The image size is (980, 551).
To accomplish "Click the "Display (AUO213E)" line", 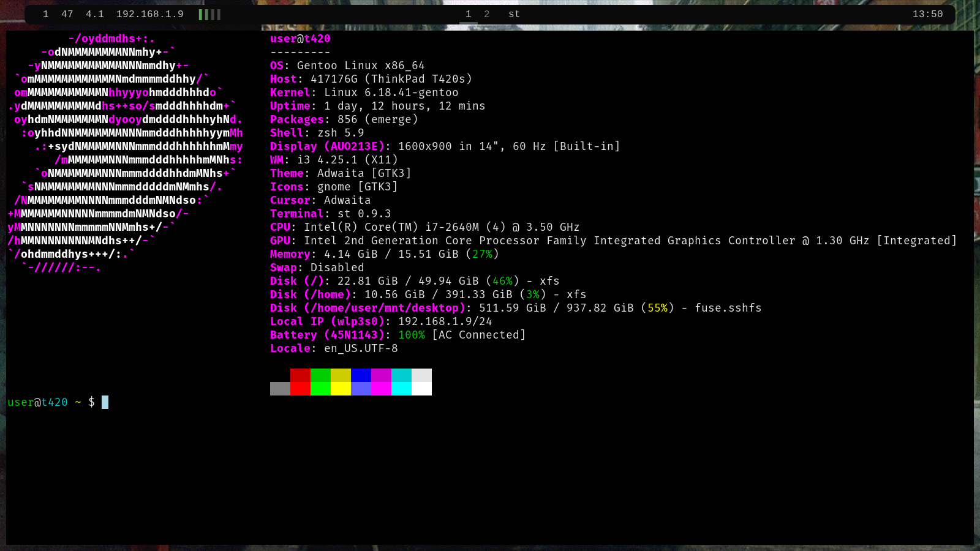I will tap(445, 146).
